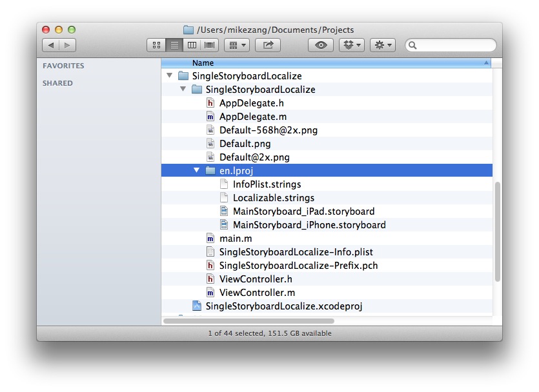Click the Localizable.strings file icon
This screenshot has width=539, height=392.
pyautogui.click(x=224, y=198)
